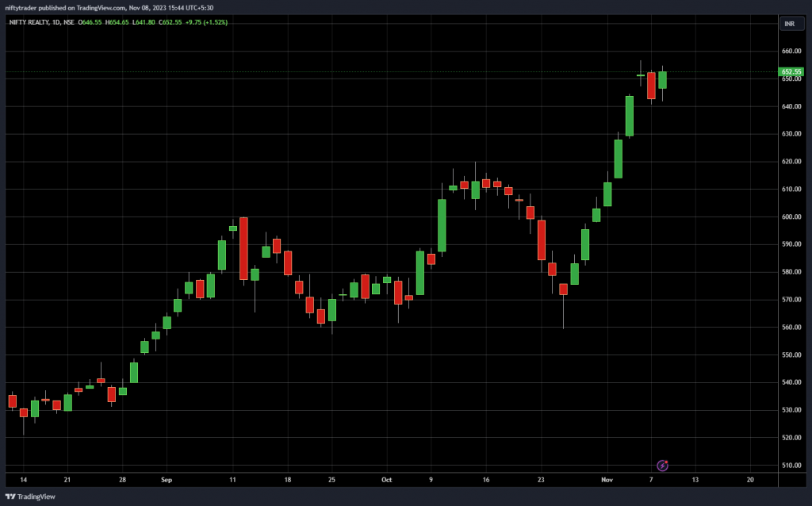
Task: Click the 14 date label on the time axis
Action: (23, 480)
